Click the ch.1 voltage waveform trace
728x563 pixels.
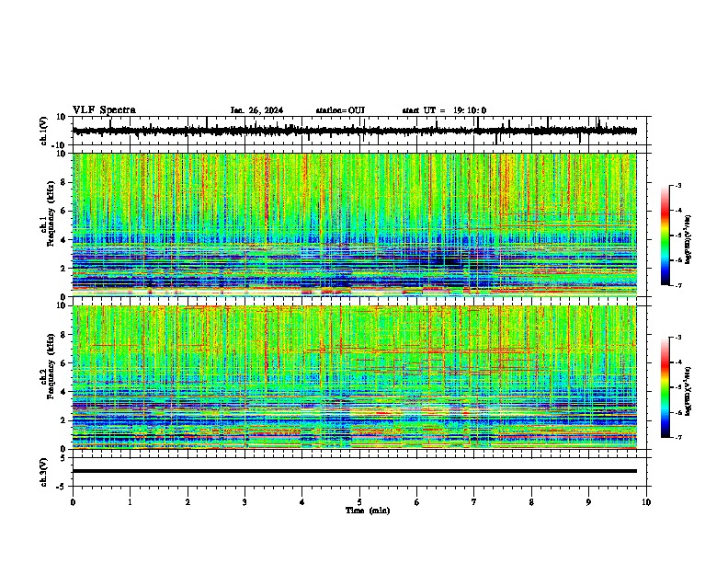(354, 131)
